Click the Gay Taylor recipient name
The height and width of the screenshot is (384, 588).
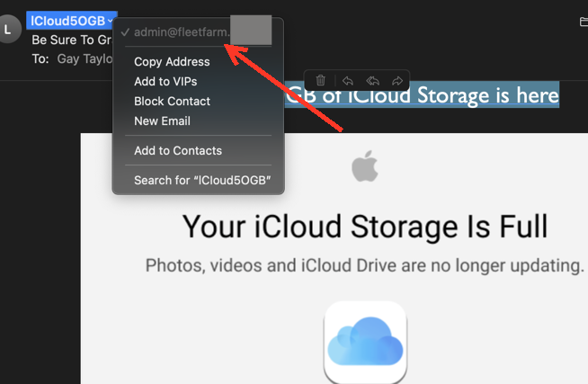(x=85, y=58)
